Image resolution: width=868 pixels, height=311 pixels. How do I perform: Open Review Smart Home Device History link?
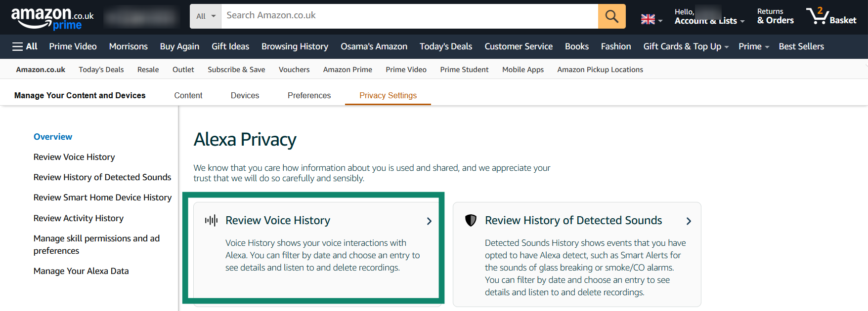tap(102, 197)
